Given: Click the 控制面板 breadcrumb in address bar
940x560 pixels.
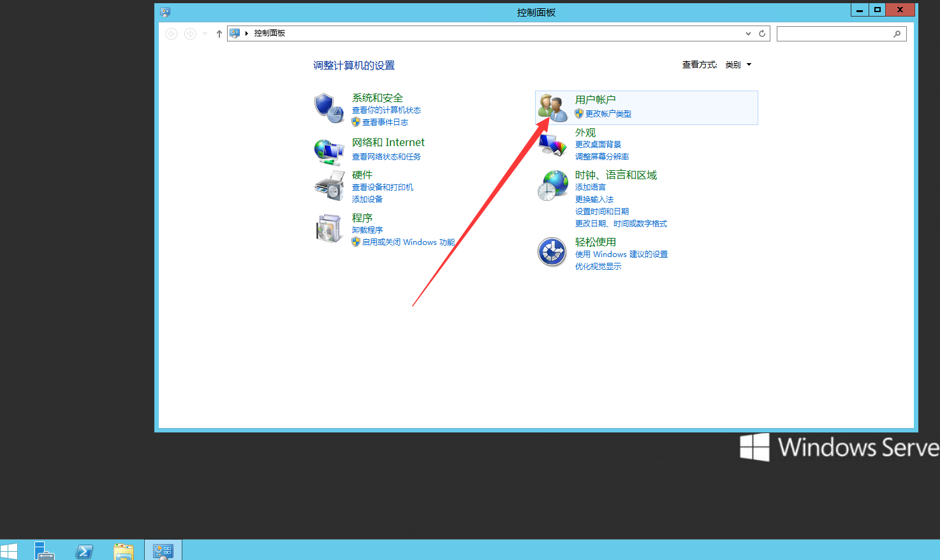Looking at the screenshot, I should (x=270, y=33).
